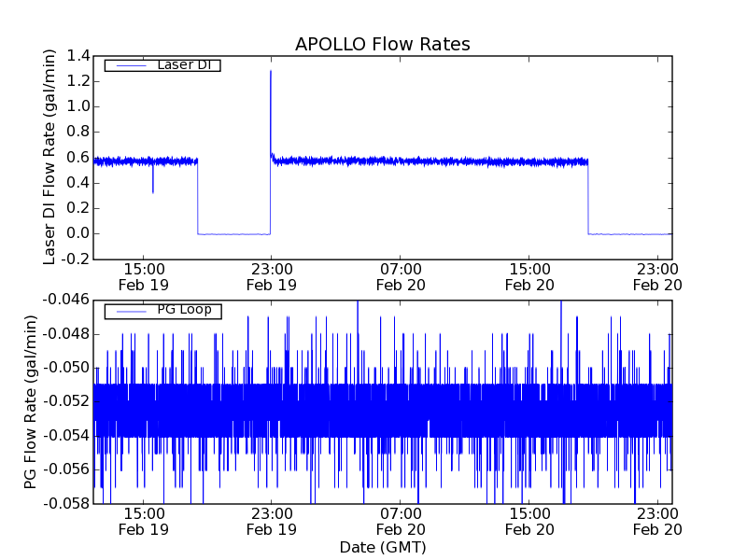
Task: Click the 1.0 tick label on Laser DI axis
Action: coord(78,106)
